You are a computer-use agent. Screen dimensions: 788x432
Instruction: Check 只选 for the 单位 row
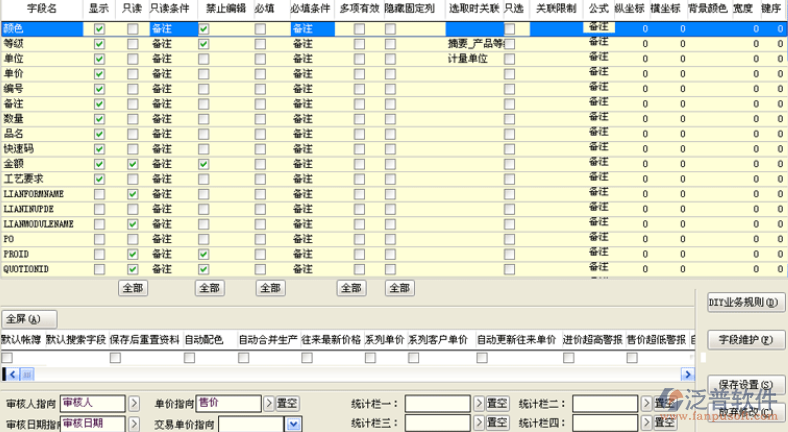coord(510,59)
